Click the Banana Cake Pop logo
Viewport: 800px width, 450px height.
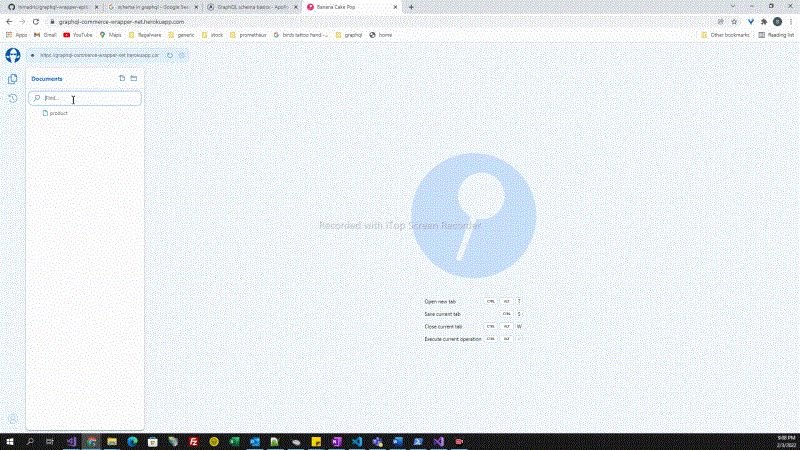point(13,55)
